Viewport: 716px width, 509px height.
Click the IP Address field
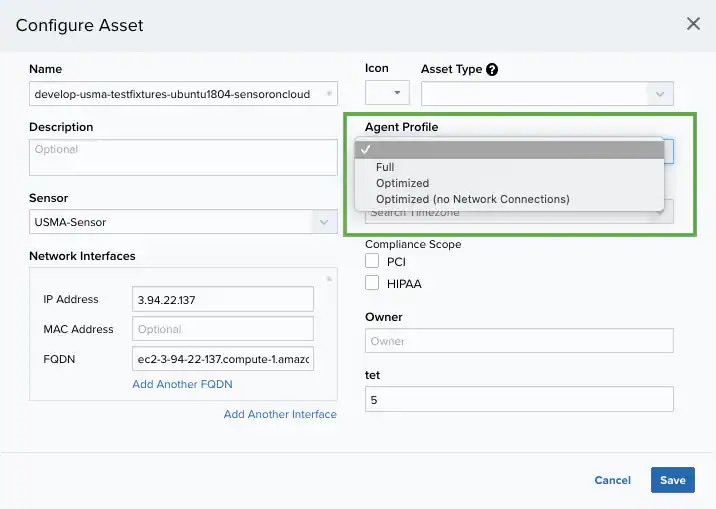(x=223, y=299)
